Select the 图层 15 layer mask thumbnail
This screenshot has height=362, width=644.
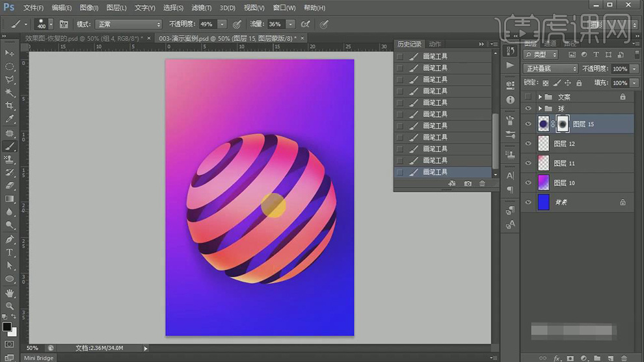click(562, 123)
